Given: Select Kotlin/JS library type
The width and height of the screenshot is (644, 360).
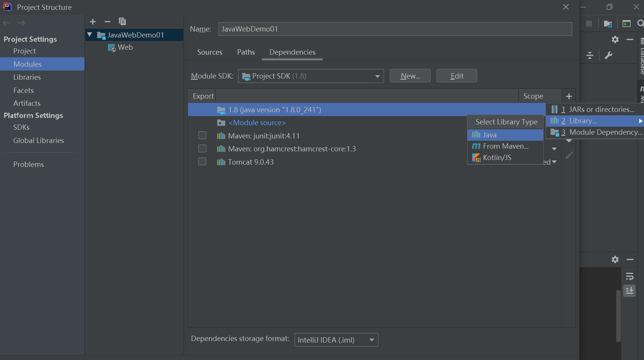Looking at the screenshot, I should click(505, 157).
